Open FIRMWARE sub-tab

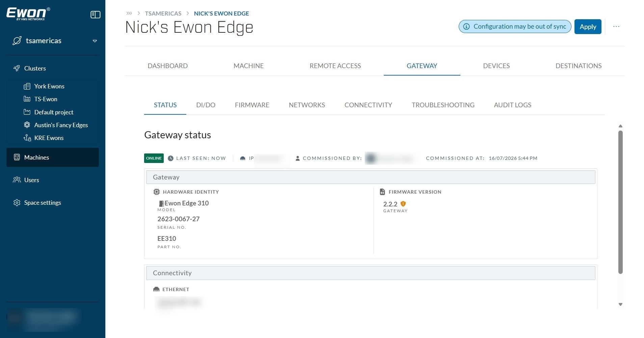[252, 105]
